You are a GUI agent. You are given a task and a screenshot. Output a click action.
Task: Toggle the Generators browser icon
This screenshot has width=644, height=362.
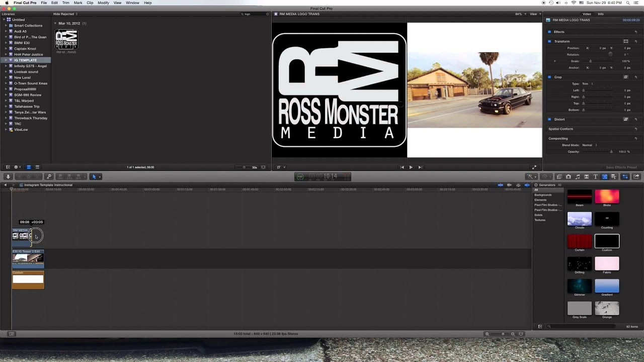tap(605, 176)
